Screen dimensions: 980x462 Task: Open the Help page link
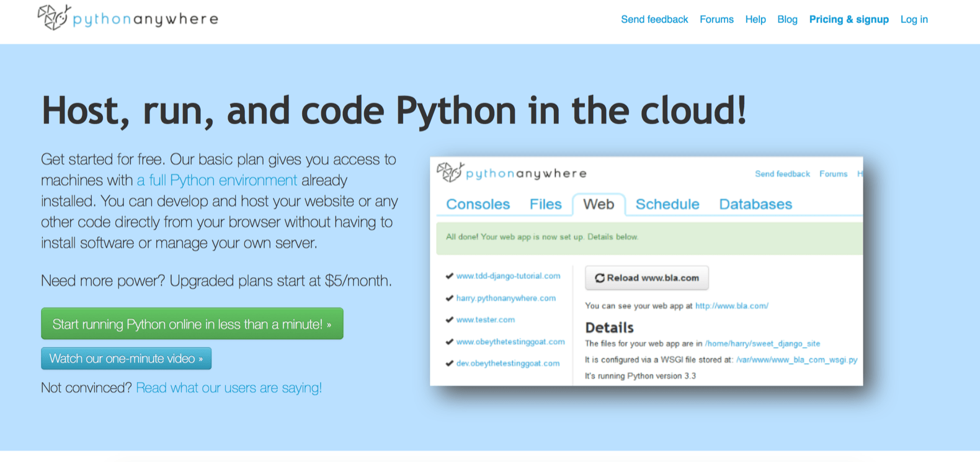[x=755, y=19]
